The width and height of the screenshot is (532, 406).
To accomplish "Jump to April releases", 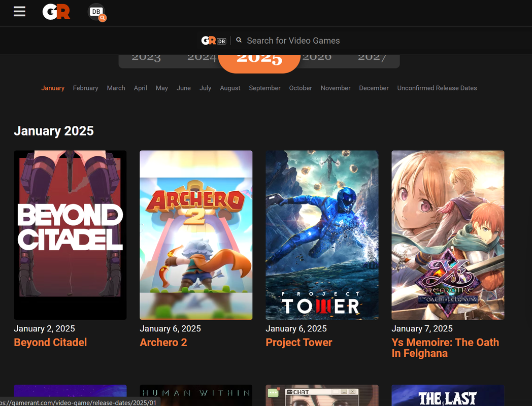I will 141,88.
